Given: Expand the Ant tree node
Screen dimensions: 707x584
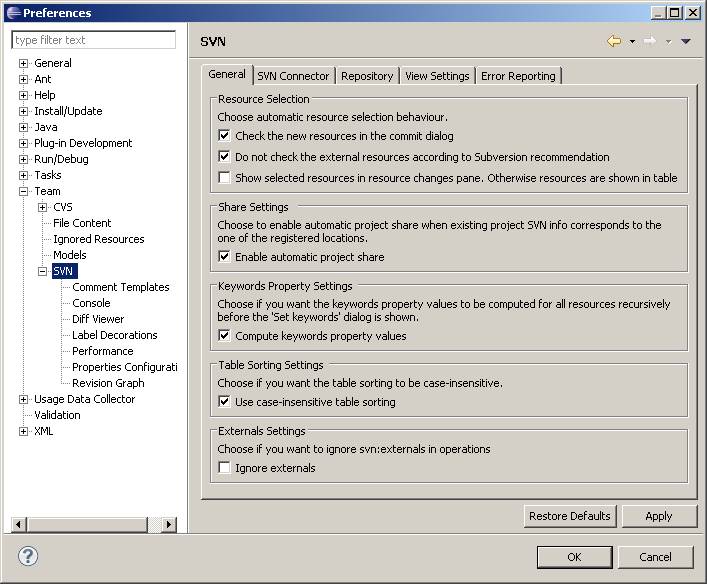Looking at the screenshot, I should 23,79.
